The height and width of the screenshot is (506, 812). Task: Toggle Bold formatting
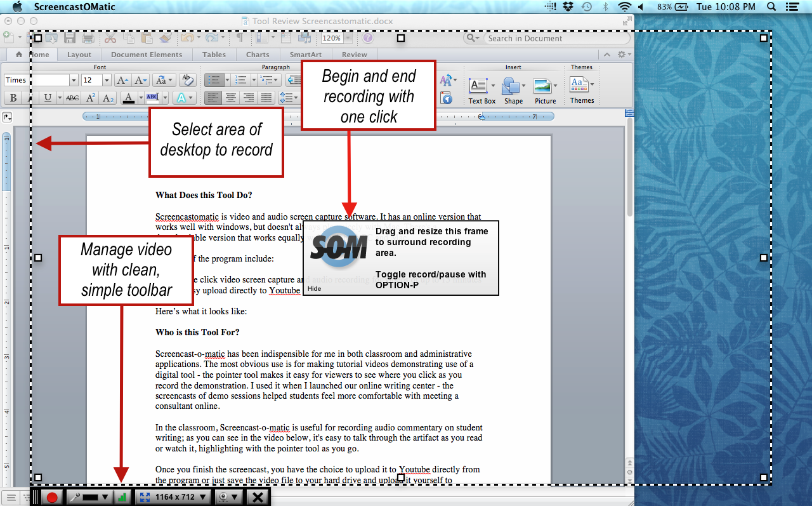tap(13, 98)
